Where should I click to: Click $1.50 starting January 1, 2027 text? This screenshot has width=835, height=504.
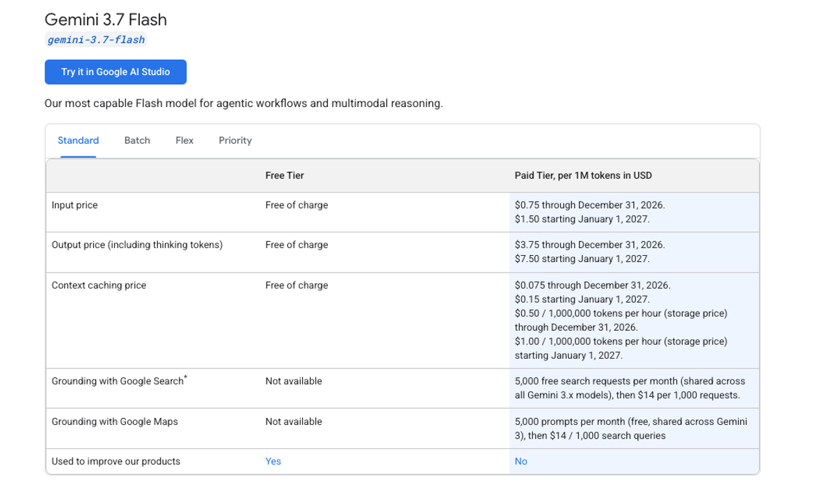[582, 219]
